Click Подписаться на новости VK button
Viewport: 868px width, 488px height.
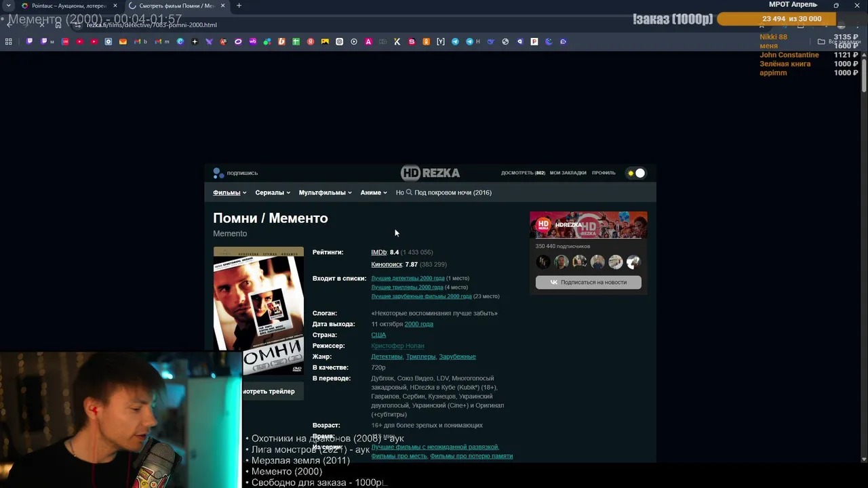coord(588,282)
